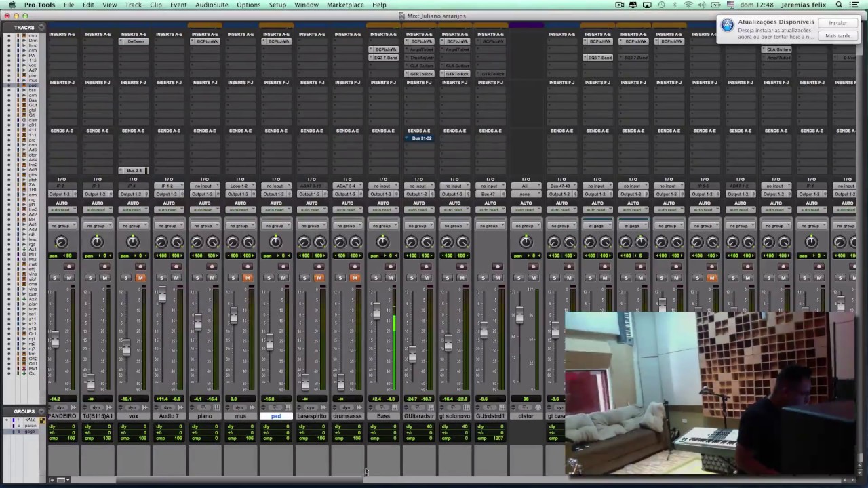Click the volume icon in menu bar
This screenshot has height=488, width=868.
click(x=703, y=5)
